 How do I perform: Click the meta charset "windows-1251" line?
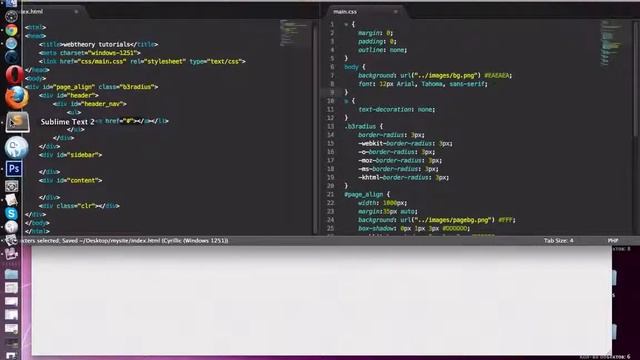click(x=90, y=53)
